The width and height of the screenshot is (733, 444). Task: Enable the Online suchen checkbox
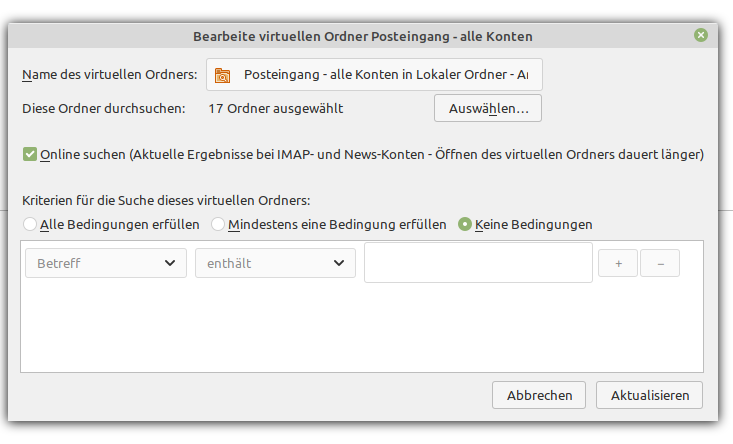30,155
